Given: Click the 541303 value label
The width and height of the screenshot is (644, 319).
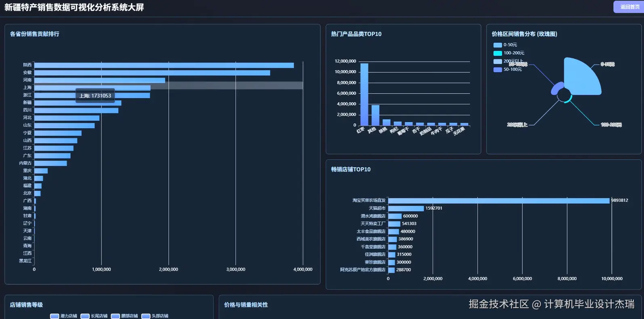Looking at the screenshot, I should pyautogui.click(x=409, y=224).
